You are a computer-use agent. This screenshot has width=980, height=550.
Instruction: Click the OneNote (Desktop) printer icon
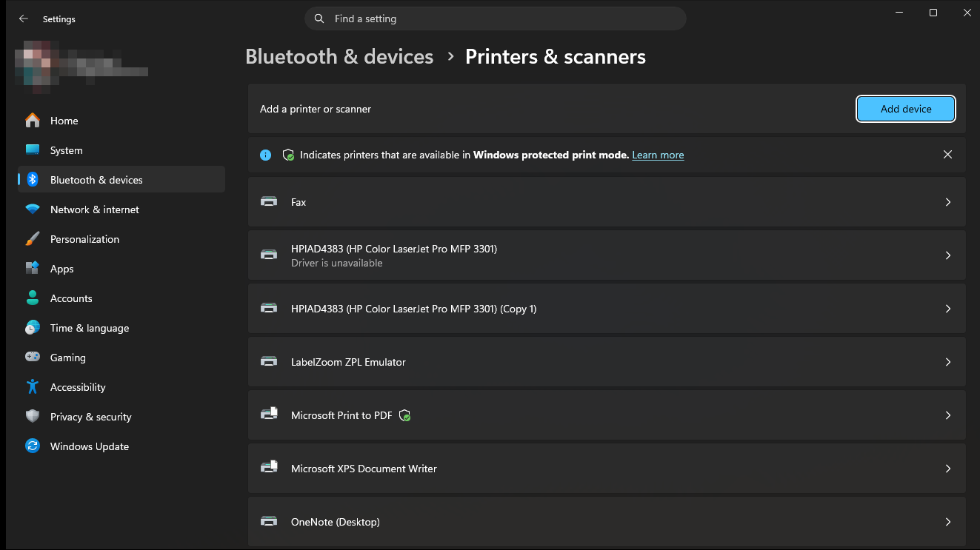pyautogui.click(x=270, y=522)
